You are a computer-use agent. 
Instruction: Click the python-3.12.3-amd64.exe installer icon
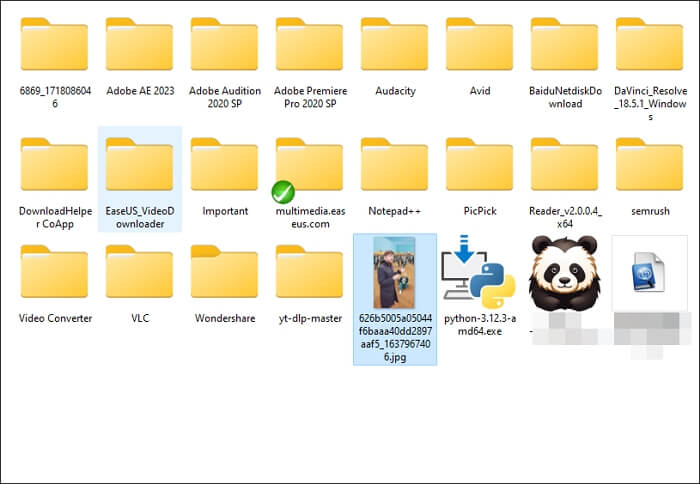point(479,272)
